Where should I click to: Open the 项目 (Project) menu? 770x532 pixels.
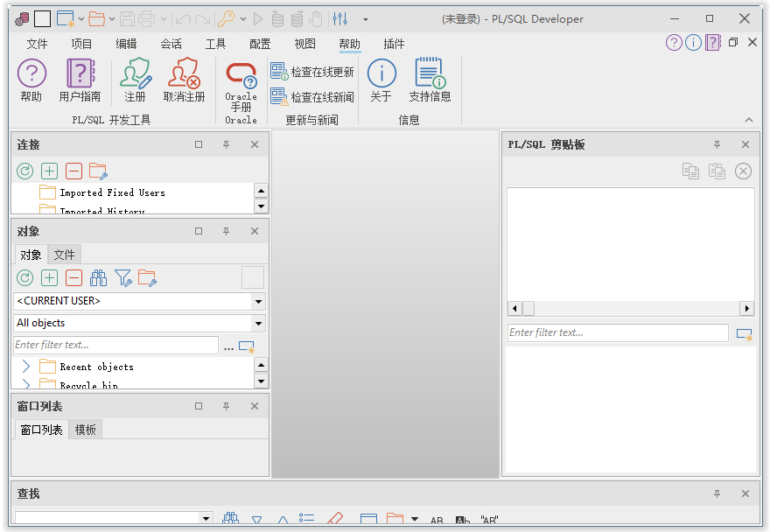(x=81, y=44)
